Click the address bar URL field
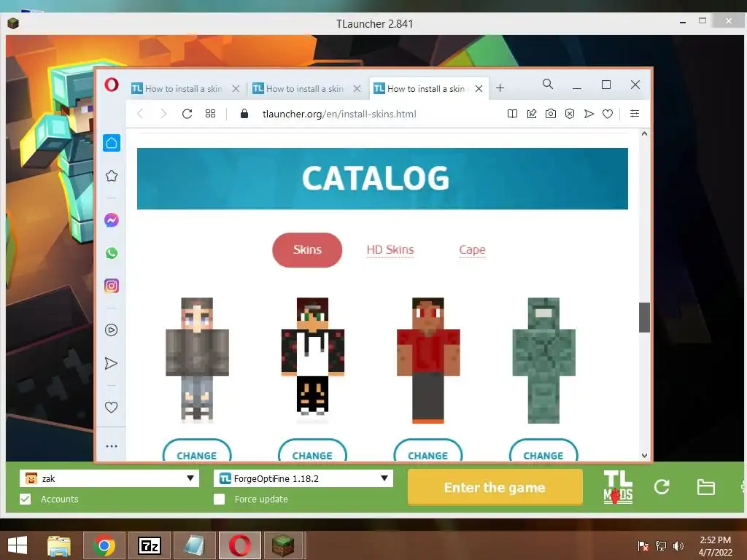Screen dimensions: 747x560 pos(339,114)
